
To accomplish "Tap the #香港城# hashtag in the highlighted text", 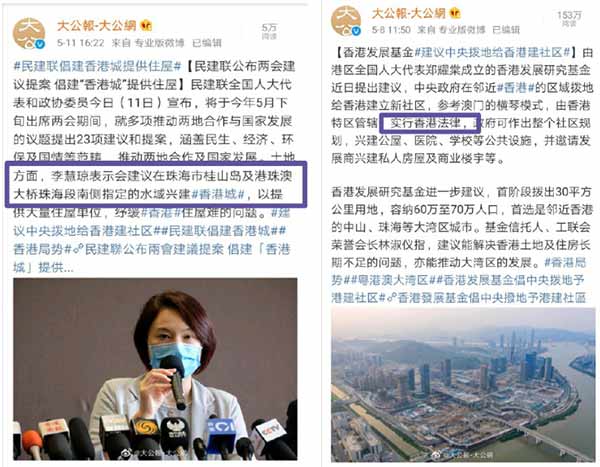I will (x=218, y=194).
